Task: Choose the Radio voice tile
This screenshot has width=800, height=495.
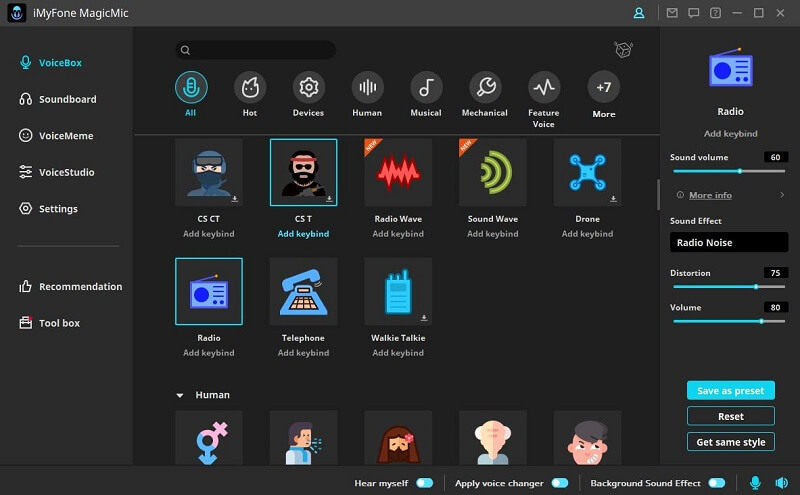Action: coord(209,291)
